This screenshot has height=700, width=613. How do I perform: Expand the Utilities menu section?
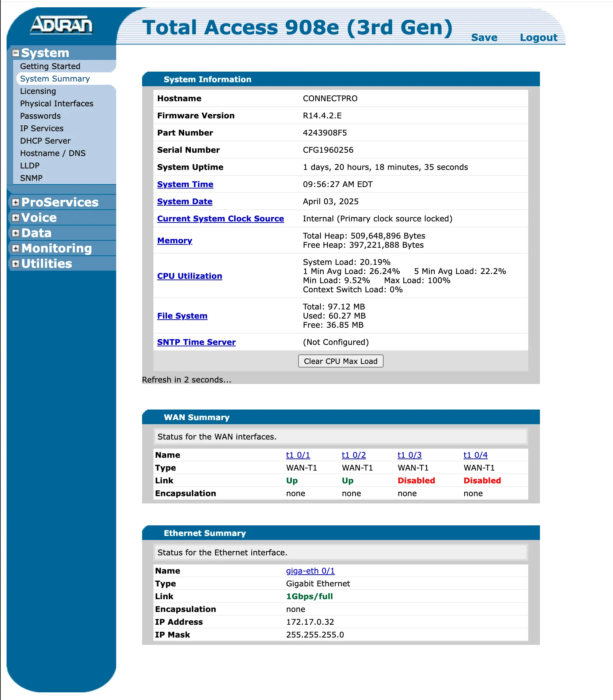[x=16, y=264]
